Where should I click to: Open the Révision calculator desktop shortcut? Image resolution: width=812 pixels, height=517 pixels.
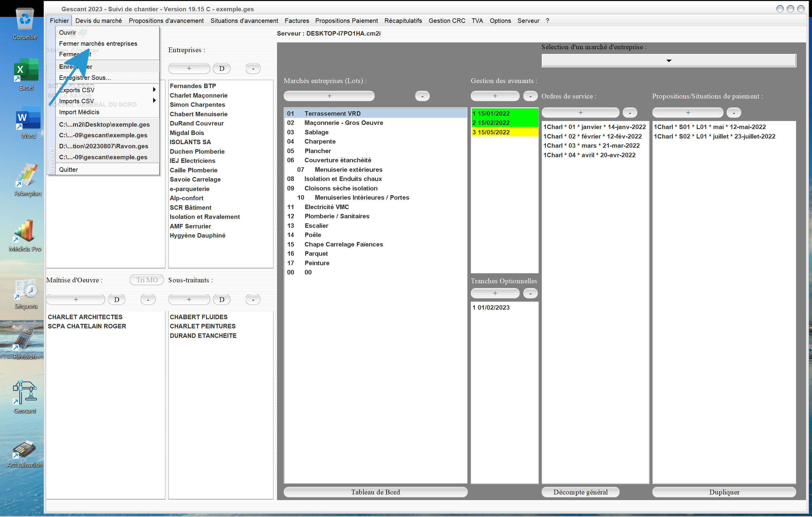pyautogui.click(x=25, y=344)
